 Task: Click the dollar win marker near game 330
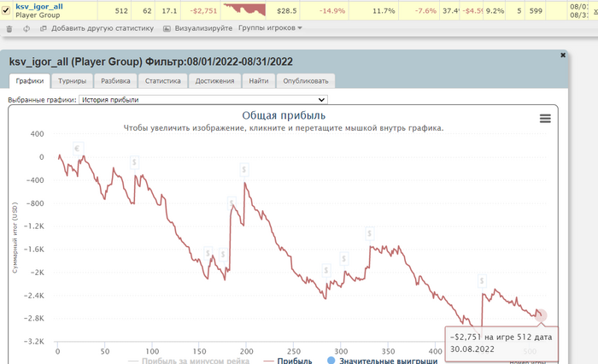pyautogui.click(x=369, y=233)
